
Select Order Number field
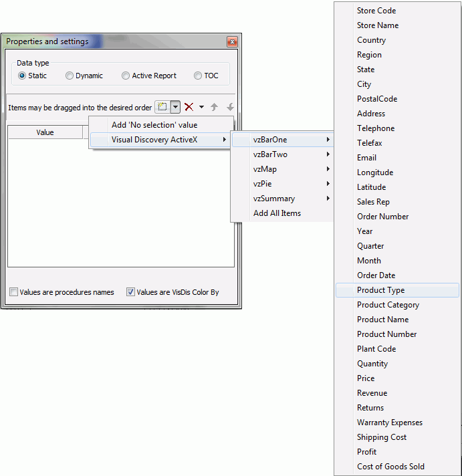[397, 217]
